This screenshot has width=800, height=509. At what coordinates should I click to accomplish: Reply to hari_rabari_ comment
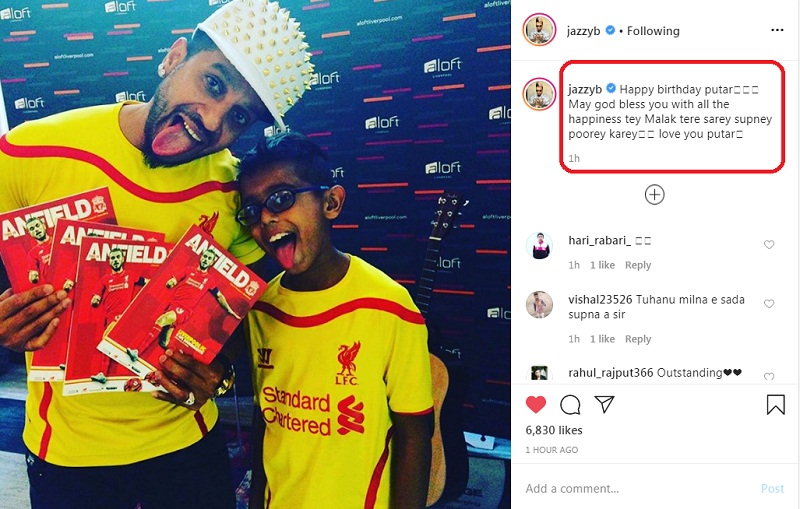tap(638, 265)
